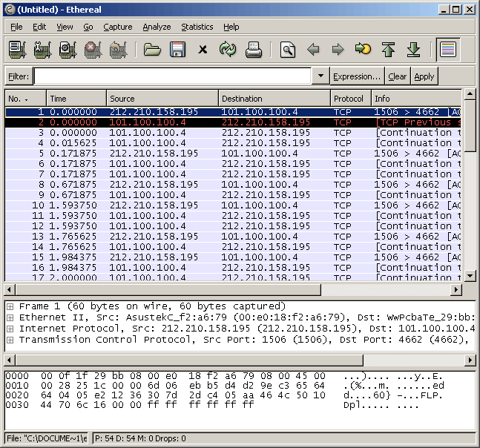Click packet list scrollbar down arrow
Screen dimensions: 480x448
click(x=470, y=275)
